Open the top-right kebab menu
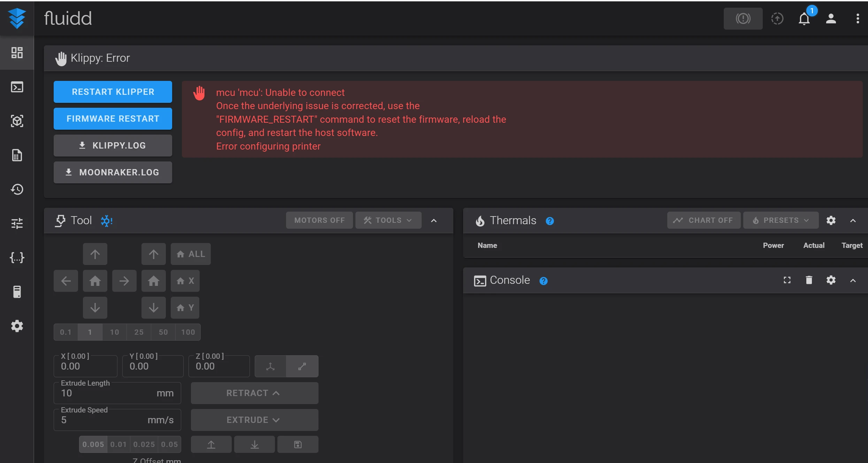 pos(858,18)
